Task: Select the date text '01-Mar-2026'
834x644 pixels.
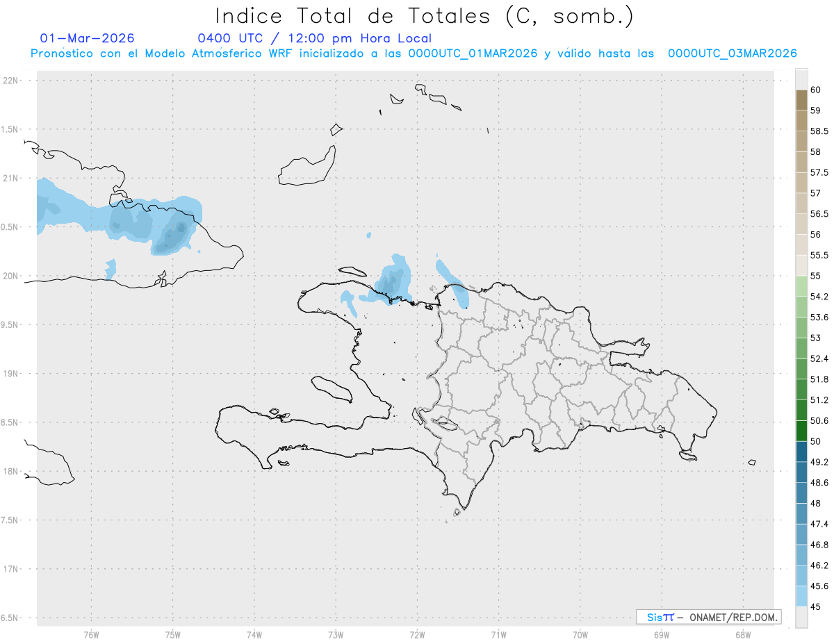Action: (x=88, y=38)
